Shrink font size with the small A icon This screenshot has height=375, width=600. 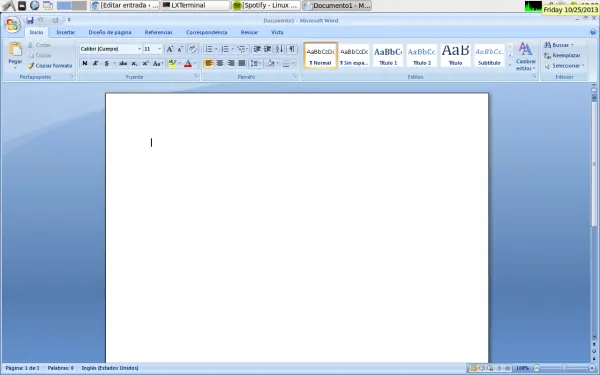click(180, 49)
